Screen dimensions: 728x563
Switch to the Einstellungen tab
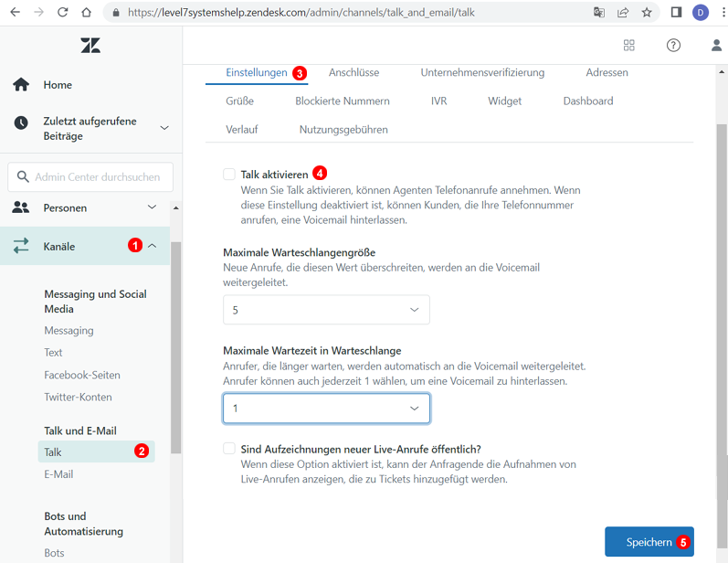(x=257, y=72)
